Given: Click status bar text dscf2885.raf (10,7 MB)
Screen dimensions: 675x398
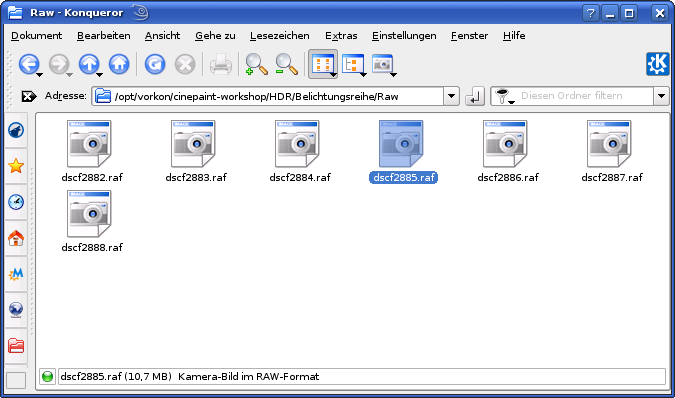Looking at the screenshot, I should (116, 376).
